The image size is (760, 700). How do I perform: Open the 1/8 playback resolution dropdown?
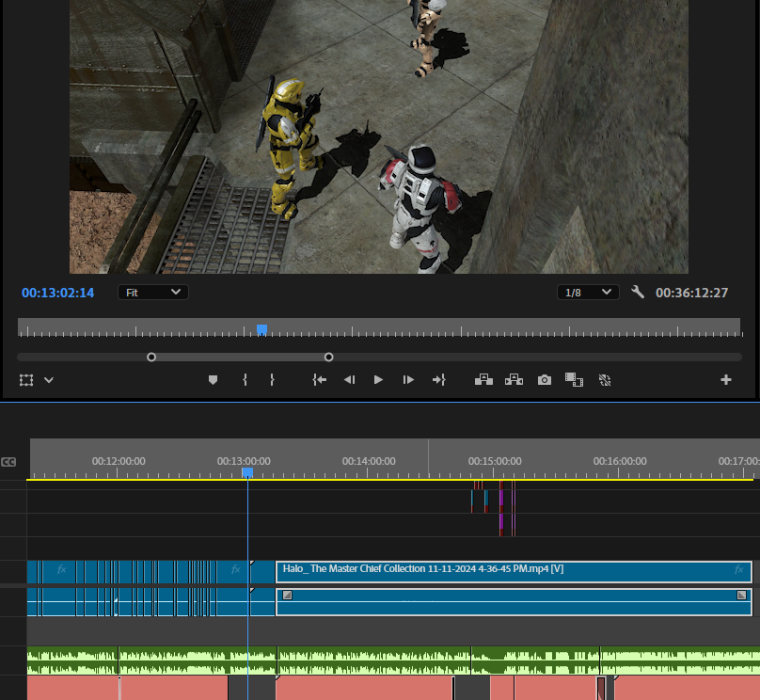pos(588,293)
